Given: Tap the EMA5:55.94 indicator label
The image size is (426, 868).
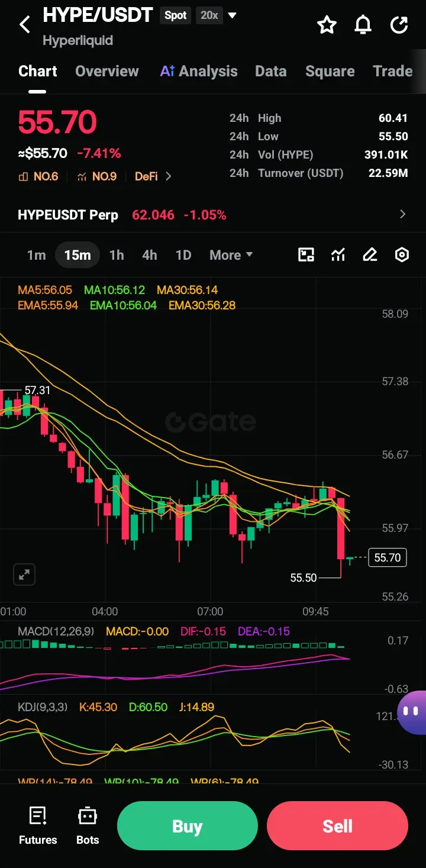Looking at the screenshot, I should coord(48,305).
